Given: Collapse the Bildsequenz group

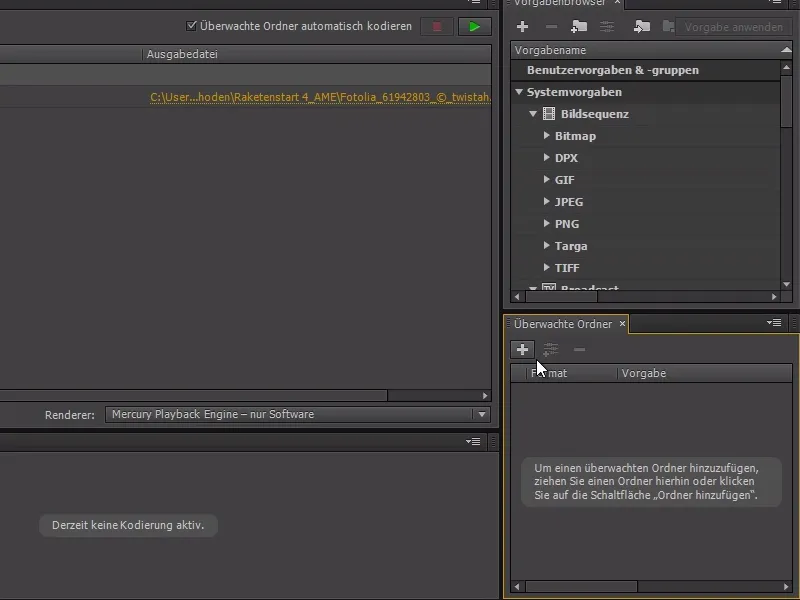Looking at the screenshot, I should tap(533, 114).
